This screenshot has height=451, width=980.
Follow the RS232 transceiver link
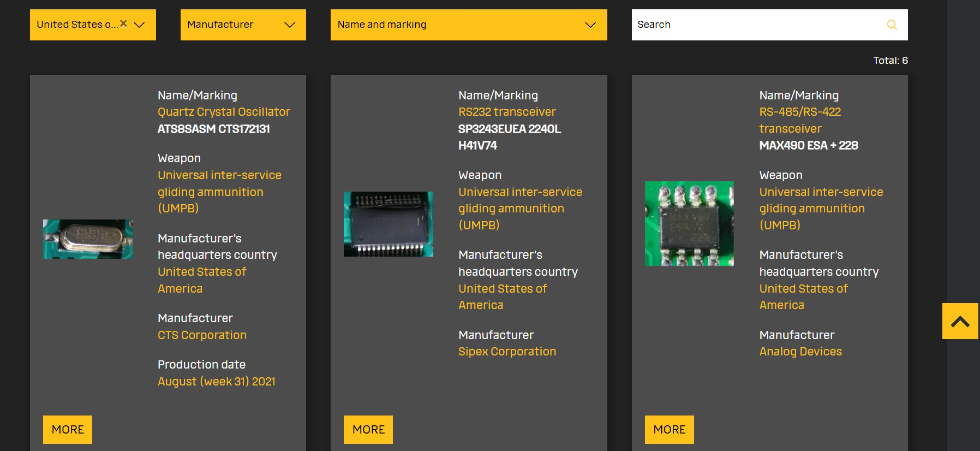507,112
